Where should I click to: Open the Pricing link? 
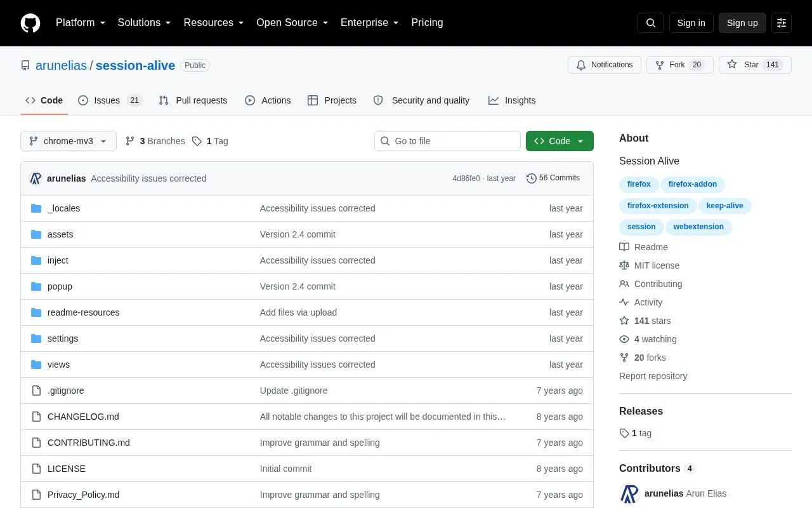point(427,23)
